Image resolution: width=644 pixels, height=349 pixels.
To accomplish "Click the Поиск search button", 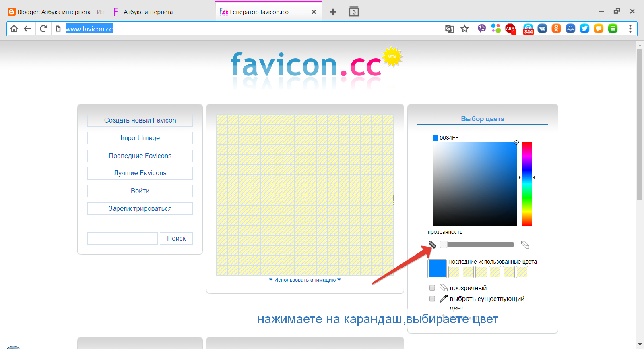I will (176, 238).
